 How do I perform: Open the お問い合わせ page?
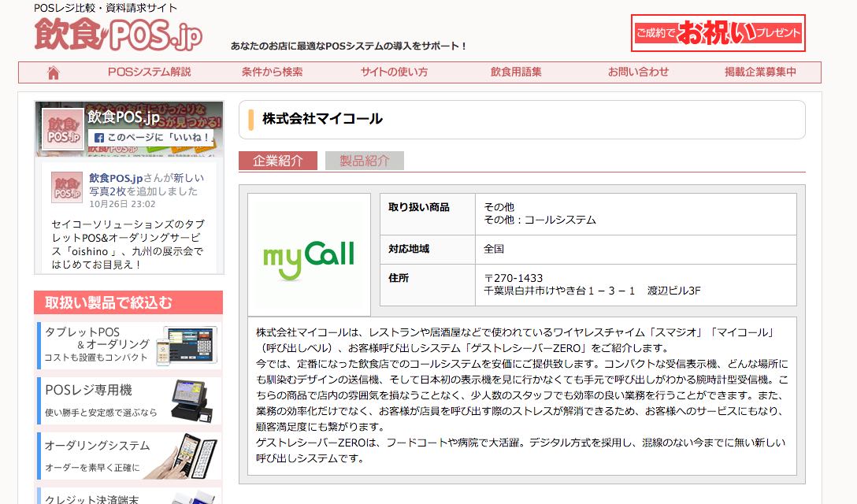pos(638,72)
